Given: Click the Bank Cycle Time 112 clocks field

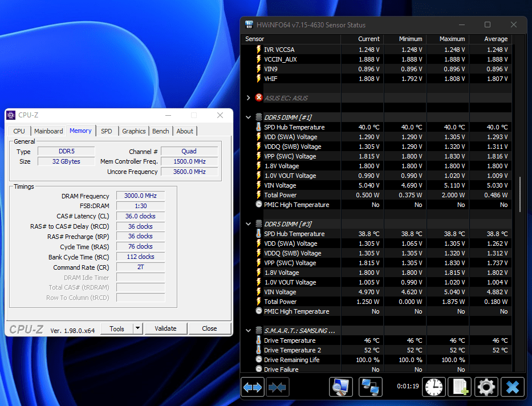Looking at the screenshot, I should click(x=140, y=257).
